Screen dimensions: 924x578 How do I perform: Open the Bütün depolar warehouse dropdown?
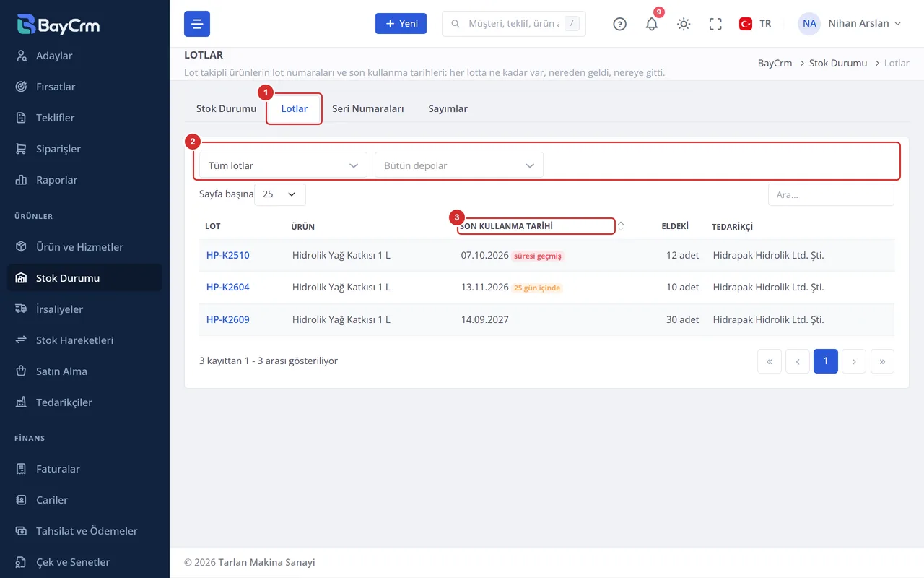point(459,165)
